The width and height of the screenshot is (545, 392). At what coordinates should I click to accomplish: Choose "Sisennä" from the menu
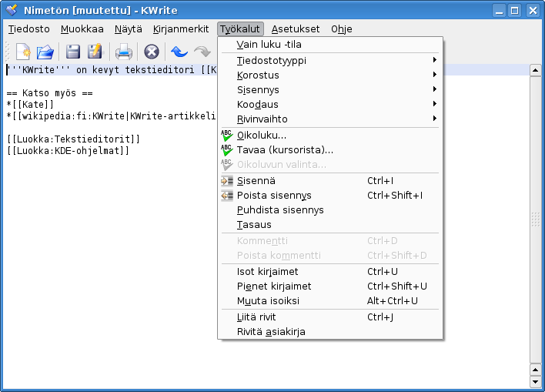(x=256, y=181)
